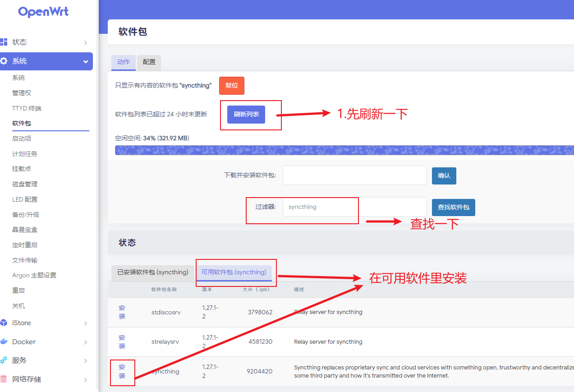The image size is (574, 392).
Task: Switch to the 动作 tab
Action: (x=124, y=62)
